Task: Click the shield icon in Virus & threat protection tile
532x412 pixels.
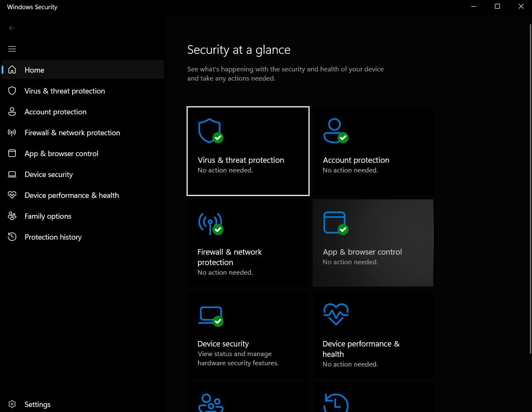Action: [x=210, y=131]
